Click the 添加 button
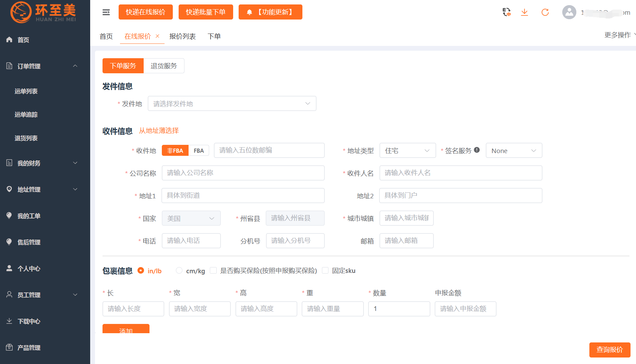636x364 pixels. tap(126, 329)
